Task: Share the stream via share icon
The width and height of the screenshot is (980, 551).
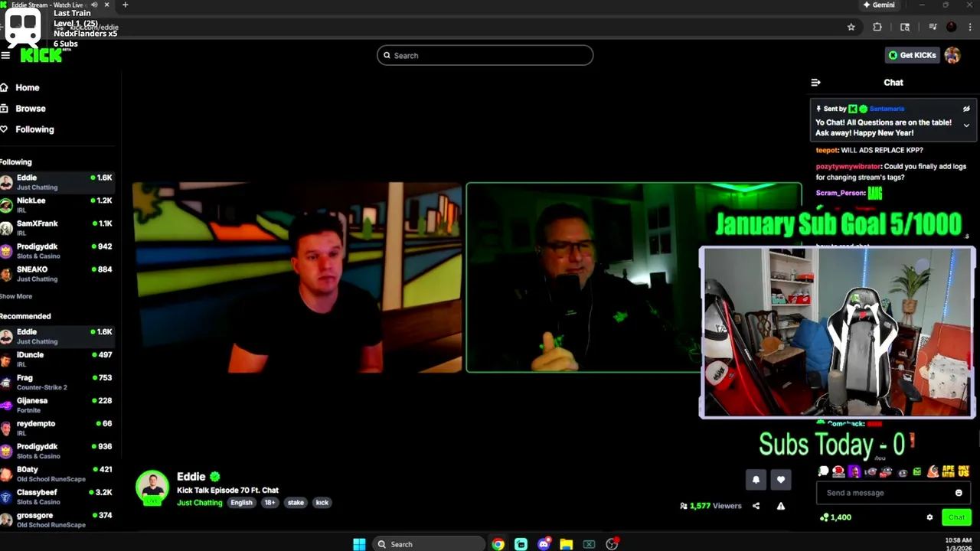Action: click(x=756, y=506)
